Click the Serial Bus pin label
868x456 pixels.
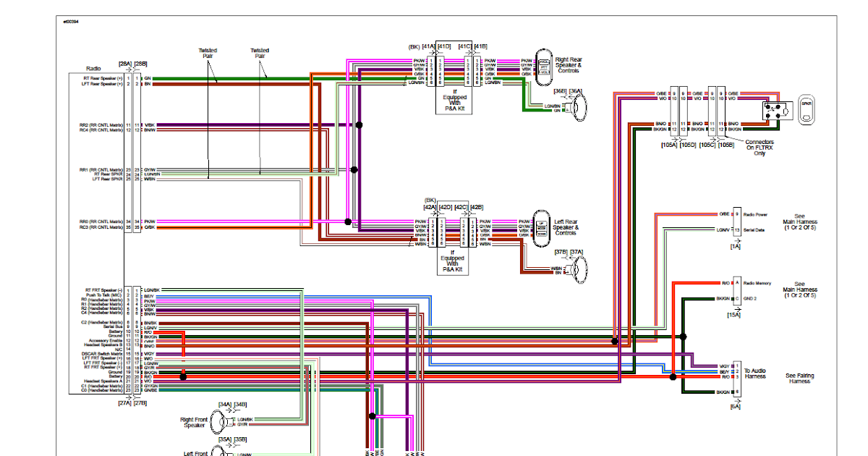tap(112, 328)
